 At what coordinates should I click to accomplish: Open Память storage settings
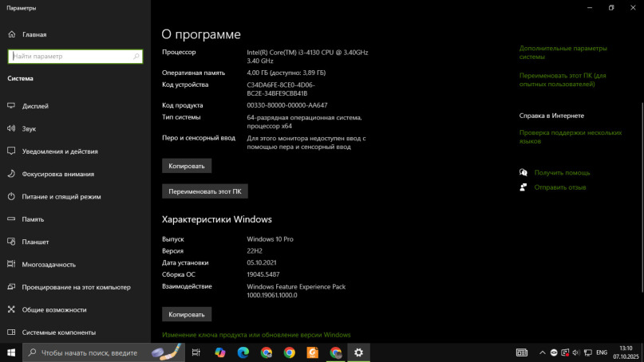(33, 219)
